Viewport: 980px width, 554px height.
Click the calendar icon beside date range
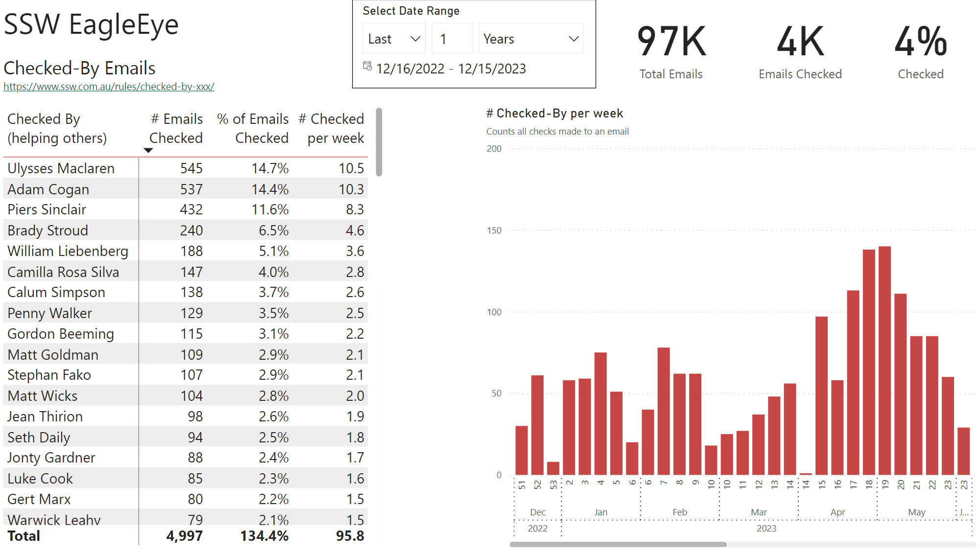367,66
